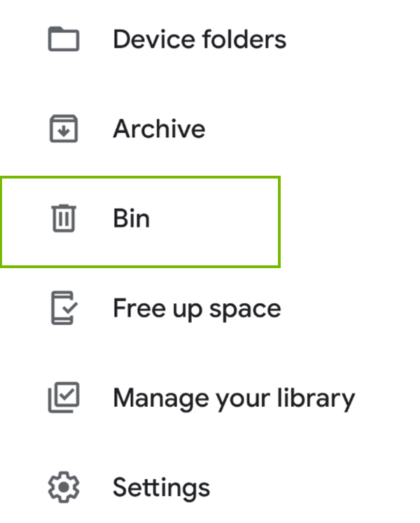Click the Bin trash can icon
This screenshot has height=523, width=420.
tap(63, 218)
